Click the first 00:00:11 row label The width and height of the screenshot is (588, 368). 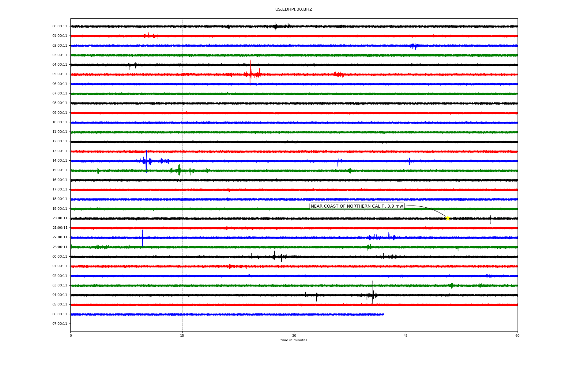pyautogui.click(x=60, y=26)
